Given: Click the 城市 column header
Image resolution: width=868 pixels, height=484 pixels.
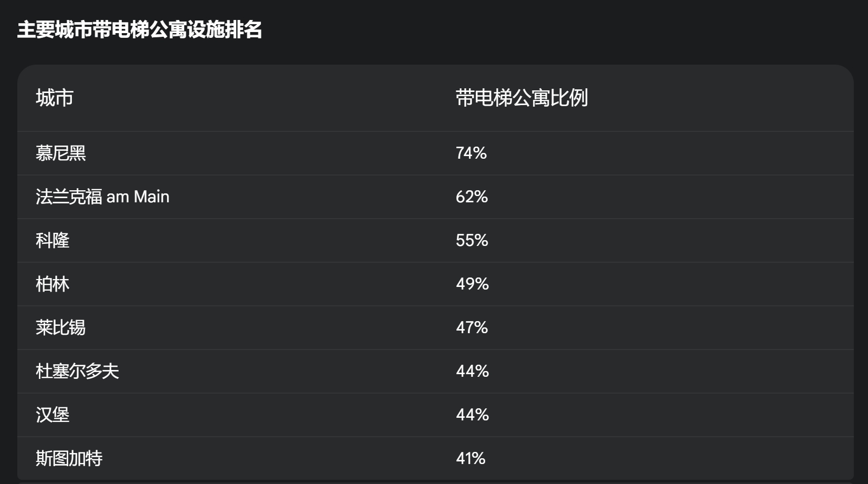Looking at the screenshot, I should [x=55, y=98].
